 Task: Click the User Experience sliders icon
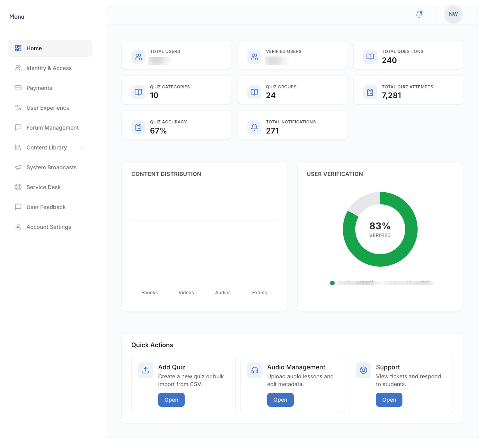tap(18, 108)
